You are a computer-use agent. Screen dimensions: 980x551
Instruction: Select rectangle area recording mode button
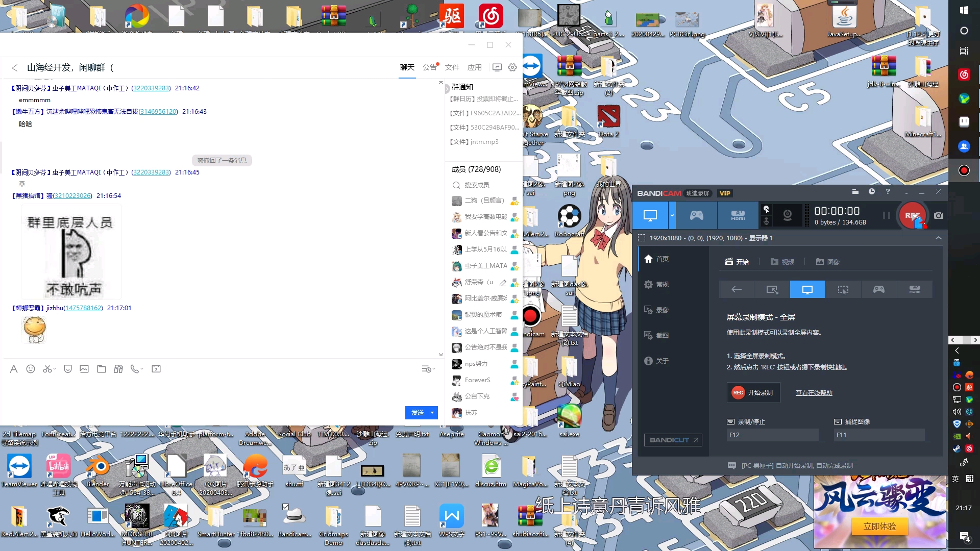pos(772,289)
